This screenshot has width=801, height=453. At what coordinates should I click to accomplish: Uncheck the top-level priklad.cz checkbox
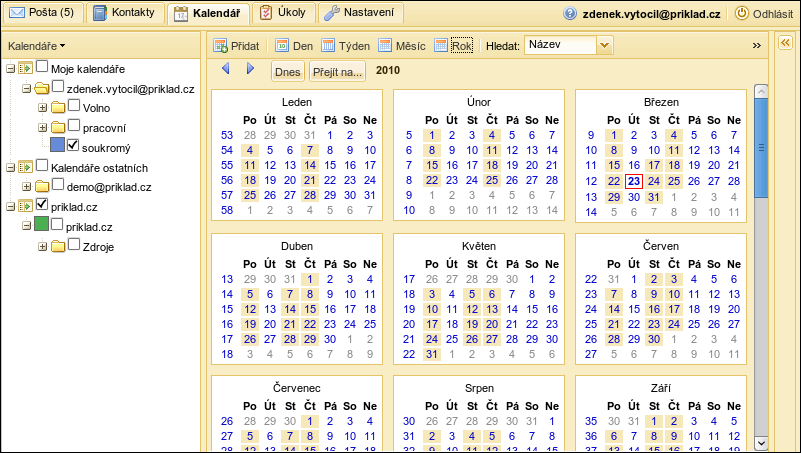click(x=42, y=204)
